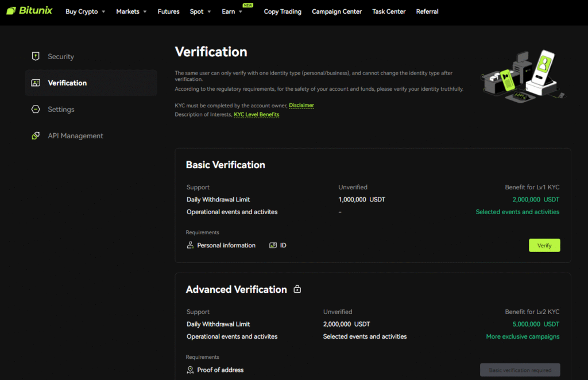Click the Proof of address pin icon
This screenshot has width=588, height=380.
[190, 370]
